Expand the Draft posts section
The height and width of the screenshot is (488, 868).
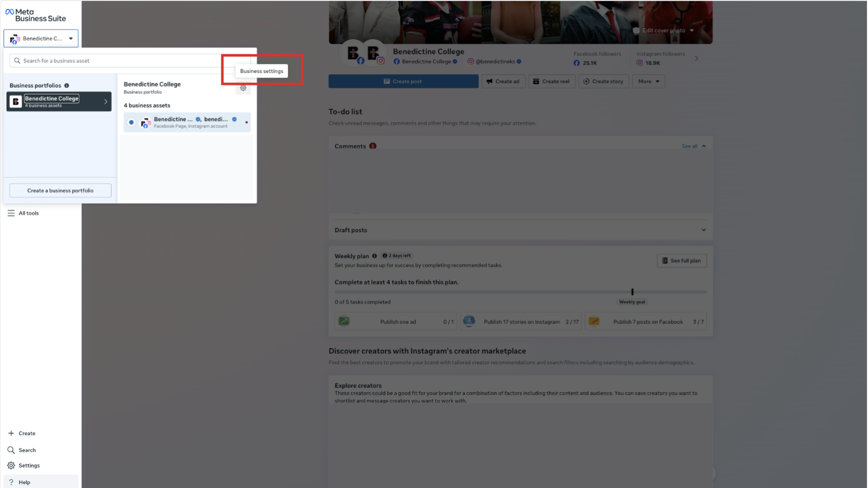pos(703,230)
